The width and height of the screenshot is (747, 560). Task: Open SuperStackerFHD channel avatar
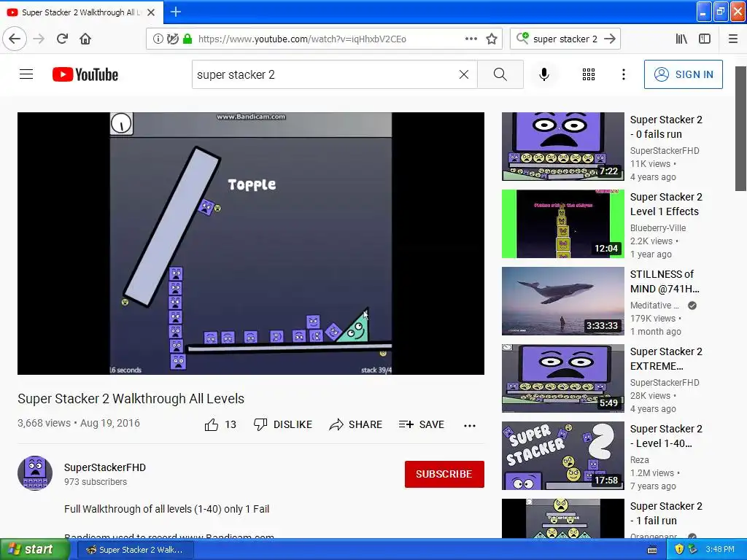pyautogui.click(x=35, y=472)
